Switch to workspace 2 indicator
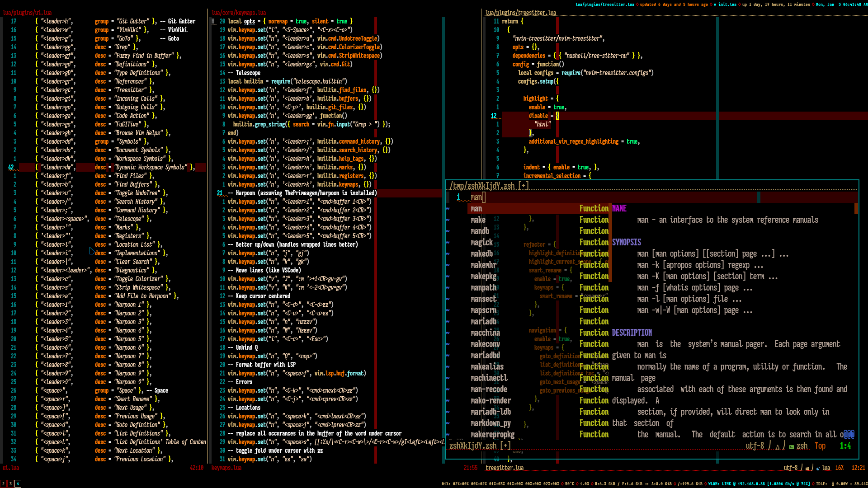This screenshot has width=868, height=488. coord(3,483)
